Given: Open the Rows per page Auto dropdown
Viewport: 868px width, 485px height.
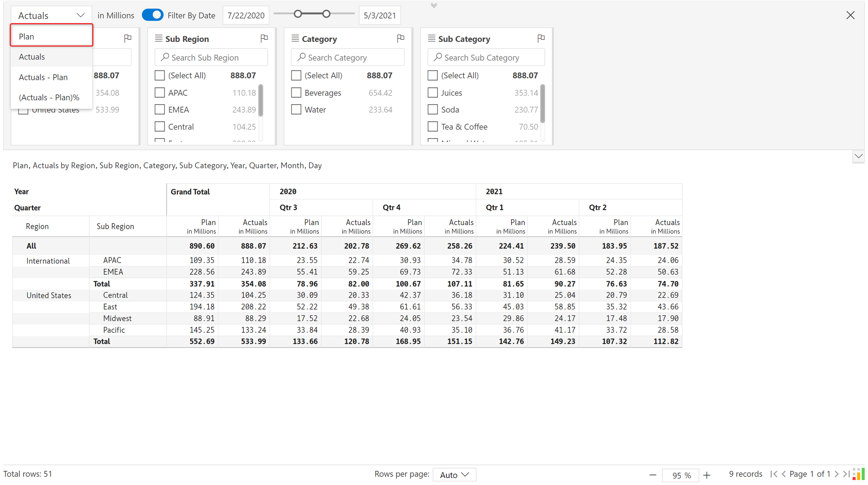Looking at the screenshot, I should [454, 474].
